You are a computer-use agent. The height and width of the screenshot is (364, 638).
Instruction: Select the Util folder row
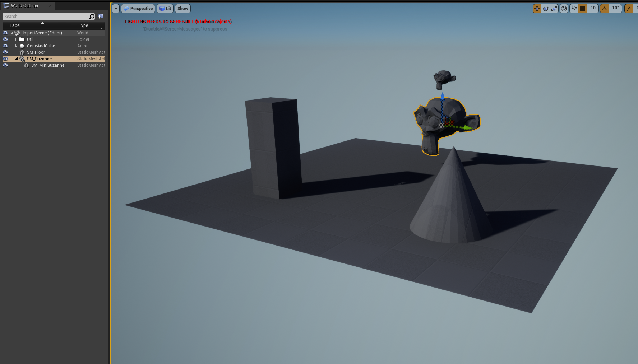click(54, 39)
